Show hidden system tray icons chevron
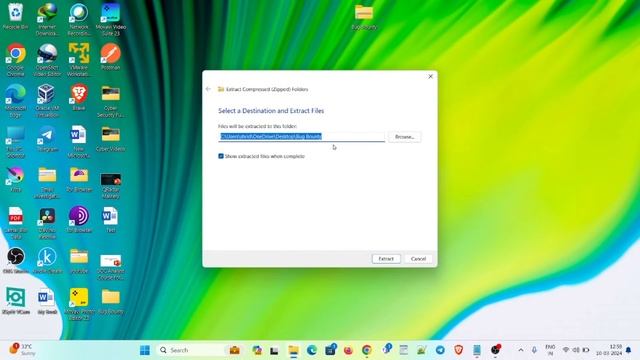 521,350
